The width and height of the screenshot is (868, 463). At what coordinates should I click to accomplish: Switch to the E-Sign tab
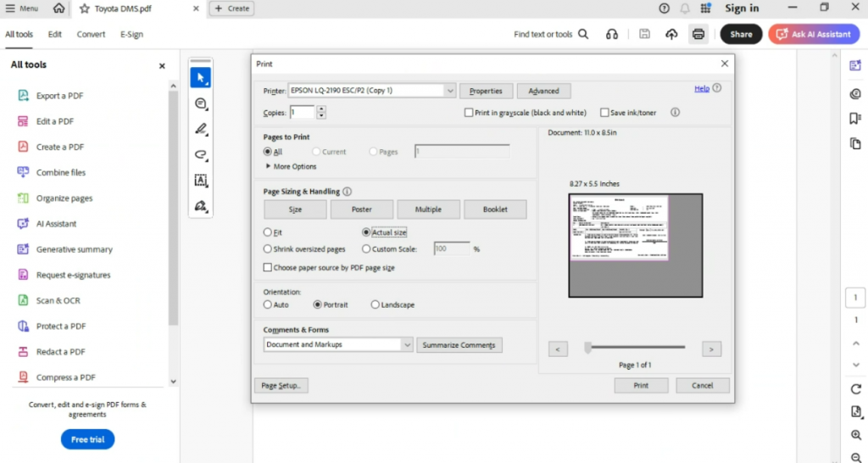click(x=131, y=34)
